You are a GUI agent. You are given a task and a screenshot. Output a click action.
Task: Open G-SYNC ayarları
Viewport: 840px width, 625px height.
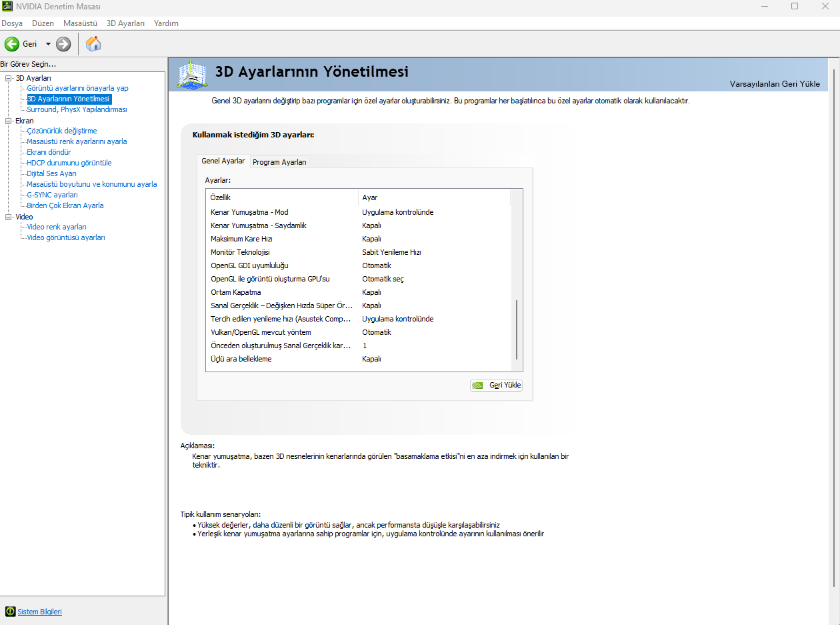tap(53, 195)
